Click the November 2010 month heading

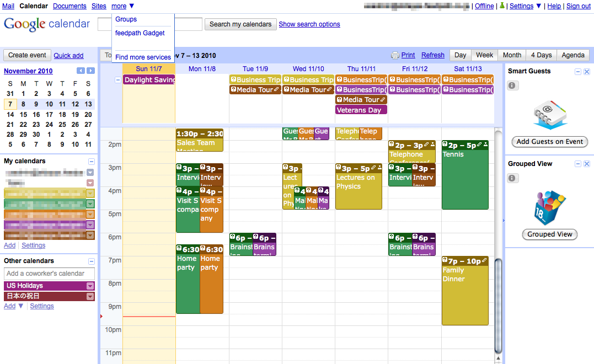29,71
